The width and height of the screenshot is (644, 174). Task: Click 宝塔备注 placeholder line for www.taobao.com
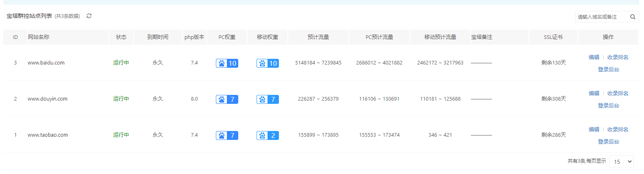481,135
